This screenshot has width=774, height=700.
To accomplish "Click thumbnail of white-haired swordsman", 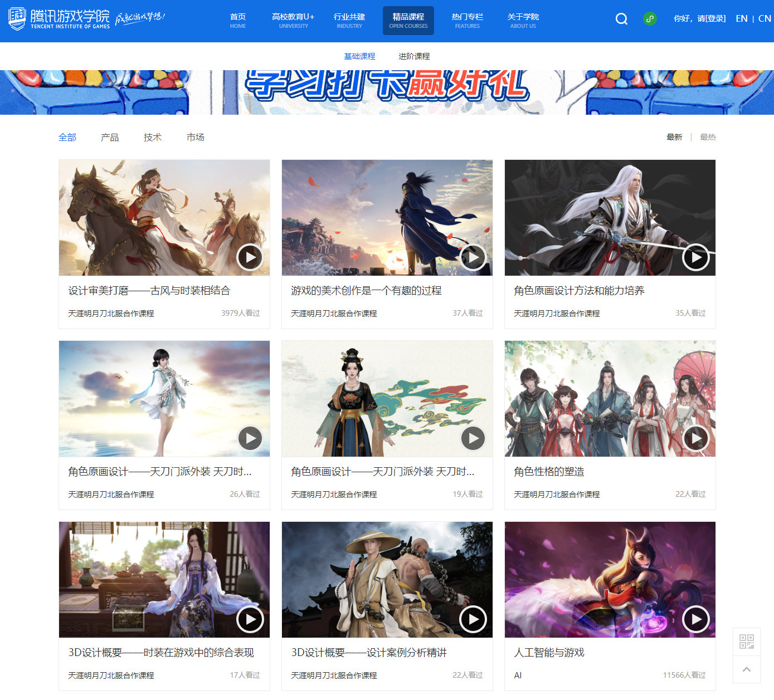I will point(610,218).
